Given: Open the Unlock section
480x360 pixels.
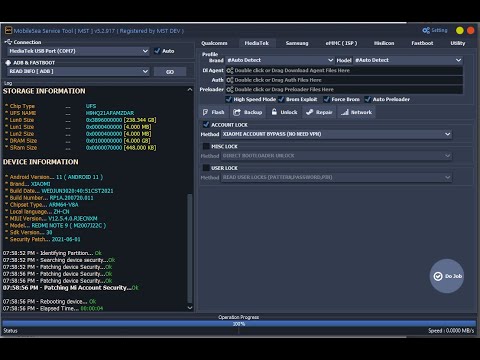Looking at the screenshot, I should (284, 112).
